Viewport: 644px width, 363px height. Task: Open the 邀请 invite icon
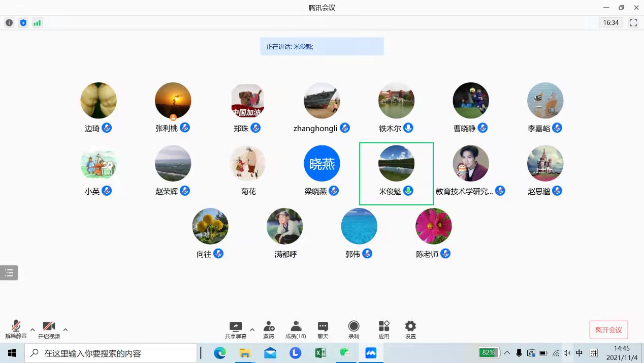pos(269,329)
